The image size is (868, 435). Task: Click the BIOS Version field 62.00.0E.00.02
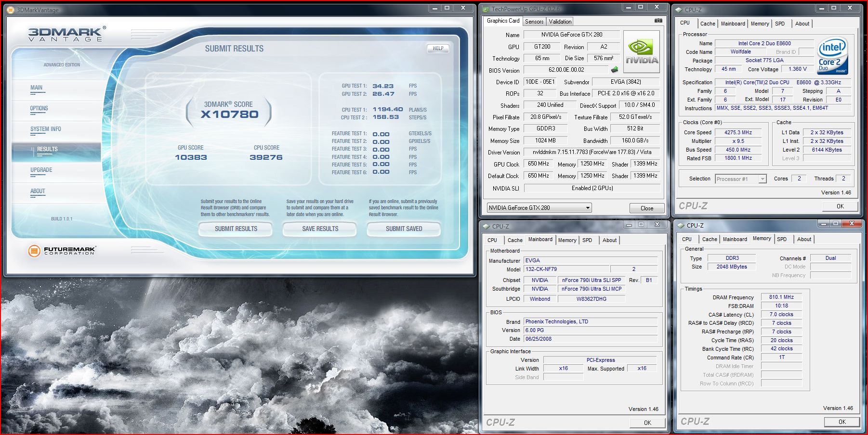pyautogui.click(x=566, y=70)
